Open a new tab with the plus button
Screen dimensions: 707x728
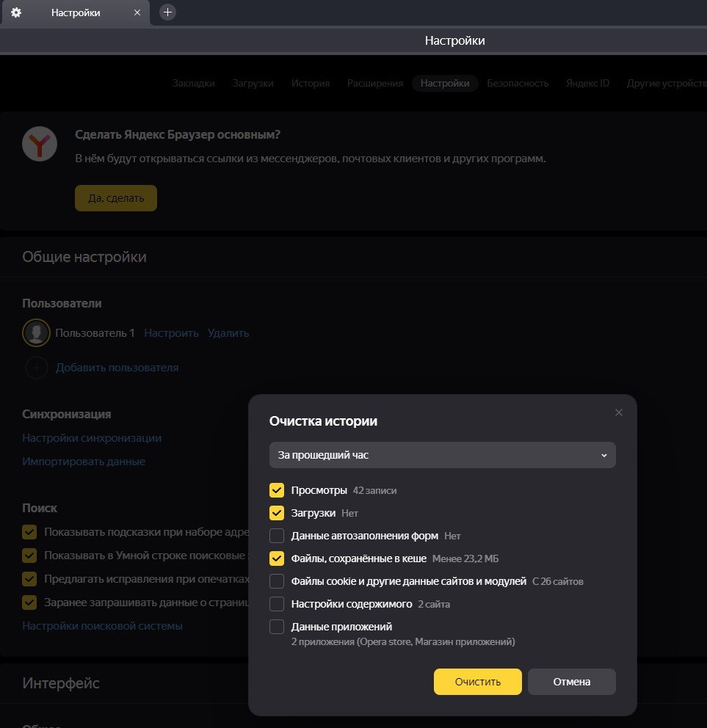click(167, 12)
